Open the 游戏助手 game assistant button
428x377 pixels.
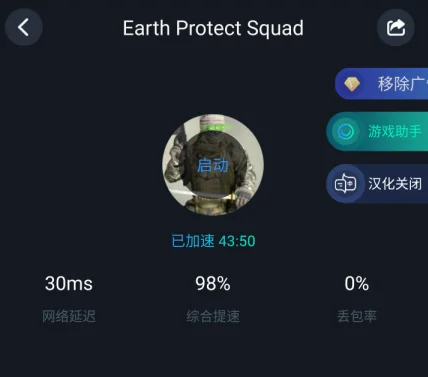tap(377, 131)
